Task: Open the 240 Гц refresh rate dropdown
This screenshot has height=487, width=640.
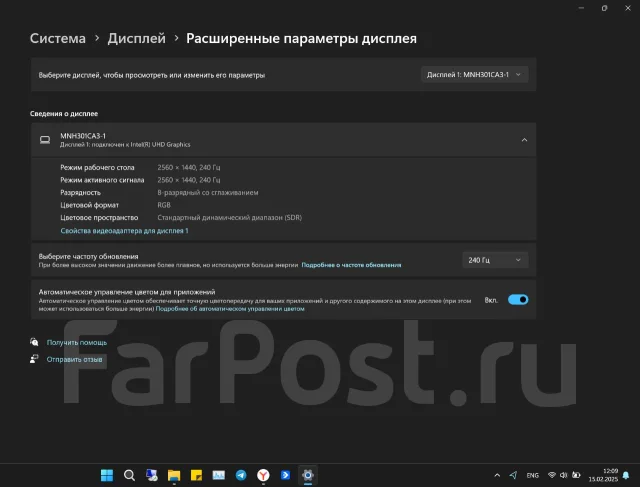Action: pos(495,260)
